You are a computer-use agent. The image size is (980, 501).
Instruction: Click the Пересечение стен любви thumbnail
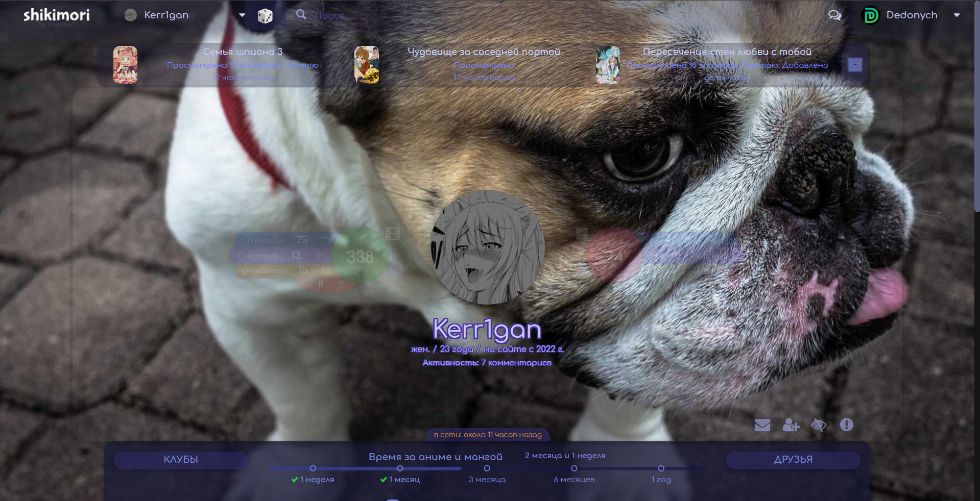tap(608, 65)
